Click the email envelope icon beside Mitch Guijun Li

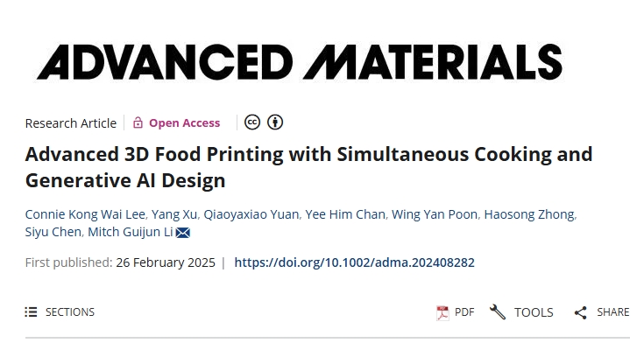183,233
